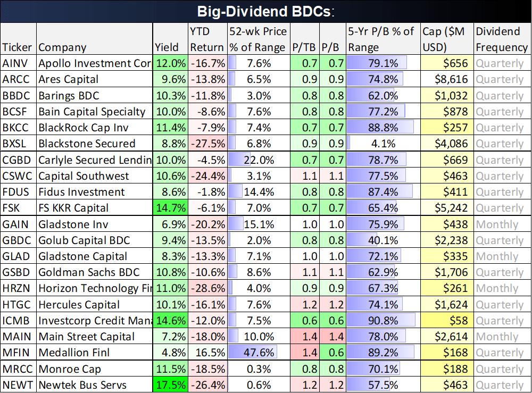Select the 88.8% P/B range cell
Image resolution: width=532 pixels, height=393 pixels.
tap(383, 128)
